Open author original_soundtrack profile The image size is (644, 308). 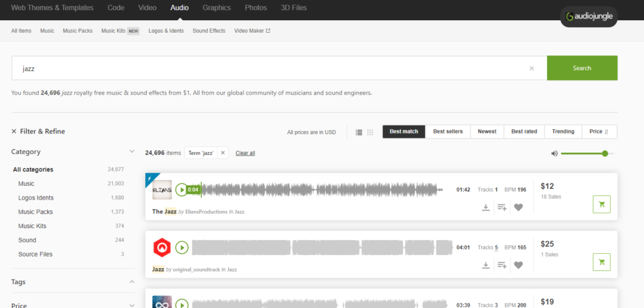196,270
